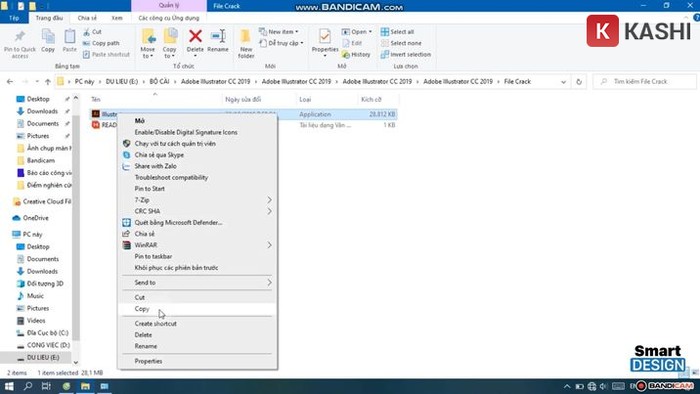
Task: Expand address bar history dropdown
Action: [x=563, y=82]
